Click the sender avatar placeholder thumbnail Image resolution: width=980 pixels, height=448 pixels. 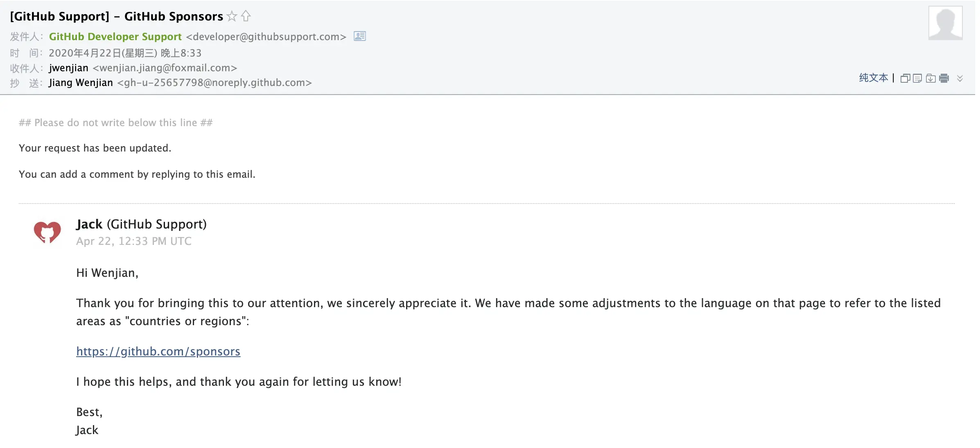point(945,23)
